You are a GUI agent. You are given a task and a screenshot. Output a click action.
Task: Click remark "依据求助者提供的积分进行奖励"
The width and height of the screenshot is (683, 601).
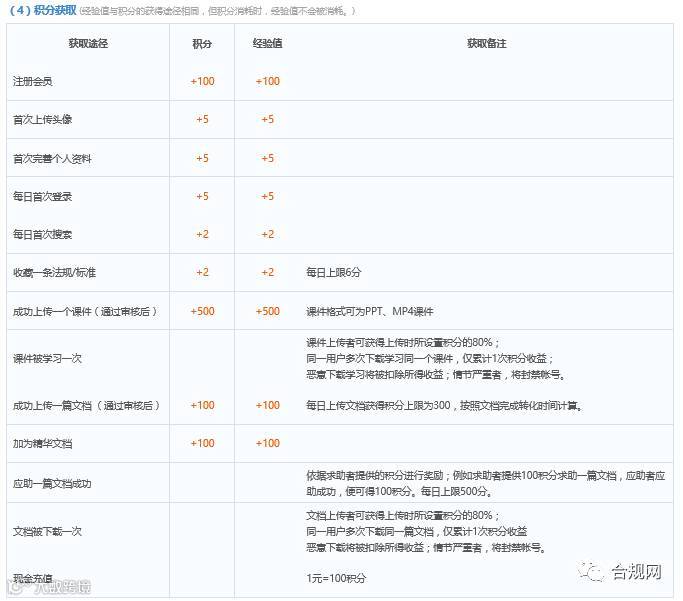coord(375,476)
